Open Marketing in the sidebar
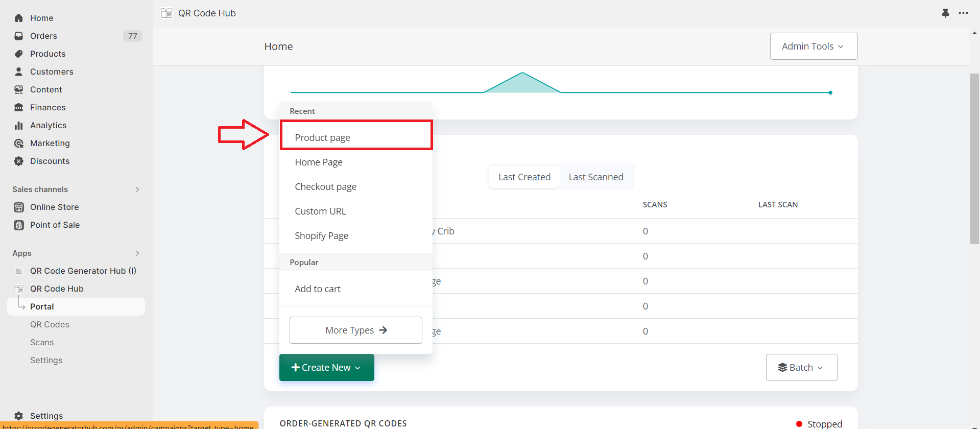Image resolution: width=980 pixels, height=429 pixels. [50, 143]
